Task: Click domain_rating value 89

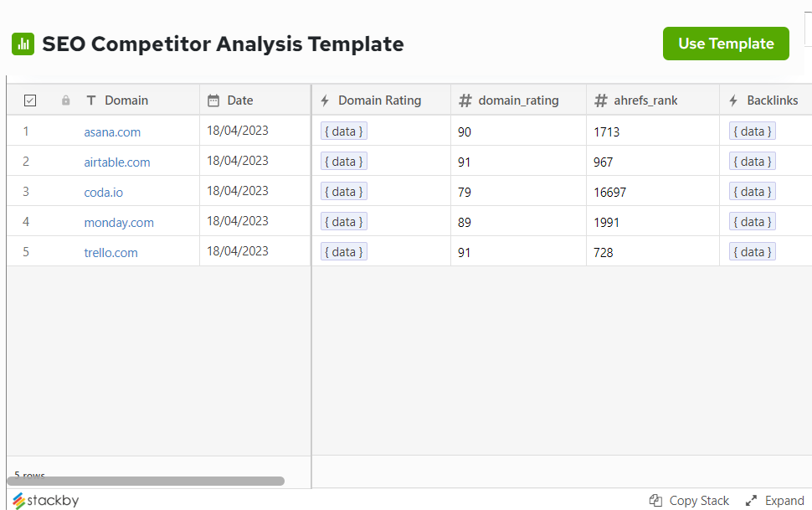Action: (465, 223)
